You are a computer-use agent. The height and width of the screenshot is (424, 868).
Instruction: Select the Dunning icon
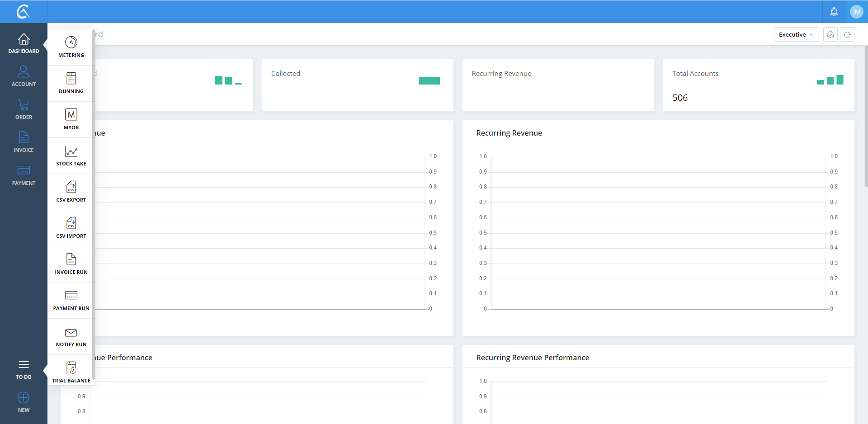71,79
